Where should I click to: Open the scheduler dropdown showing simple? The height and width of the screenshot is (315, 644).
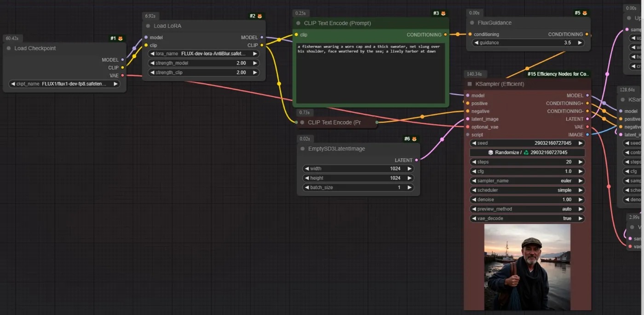click(527, 190)
